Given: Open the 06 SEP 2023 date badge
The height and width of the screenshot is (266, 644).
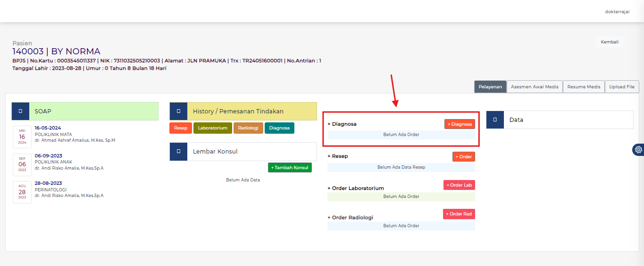Looking at the screenshot, I should pyautogui.click(x=22, y=164).
